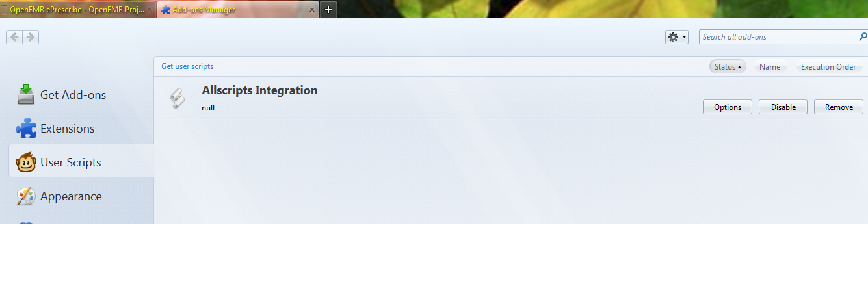Click the back arrow navigation button
Image resolution: width=868 pixels, height=299 pixels.
(x=14, y=37)
